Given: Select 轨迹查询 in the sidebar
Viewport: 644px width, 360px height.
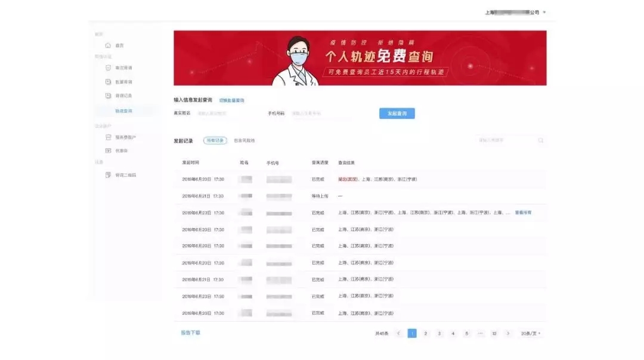Looking at the screenshot, I should (123, 110).
